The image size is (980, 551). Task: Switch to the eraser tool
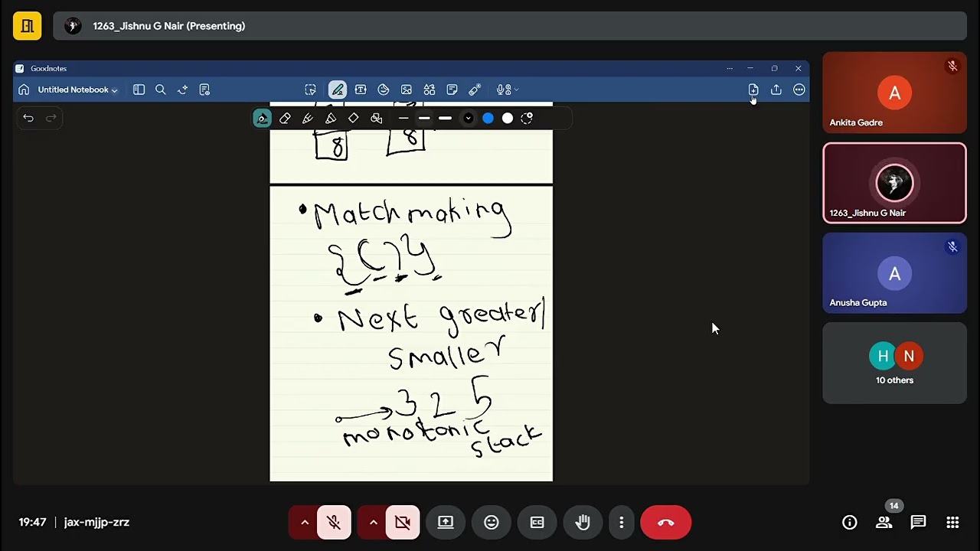click(x=285, y=118)
